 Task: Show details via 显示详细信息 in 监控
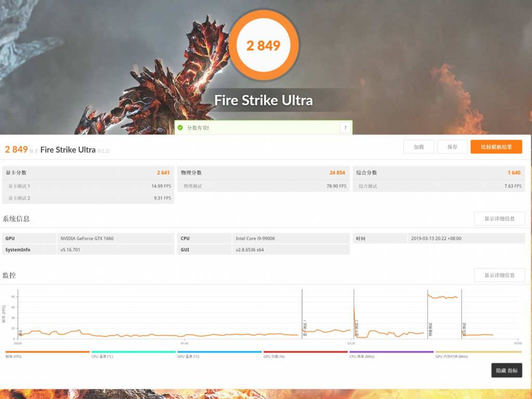(x=499, y=275)
